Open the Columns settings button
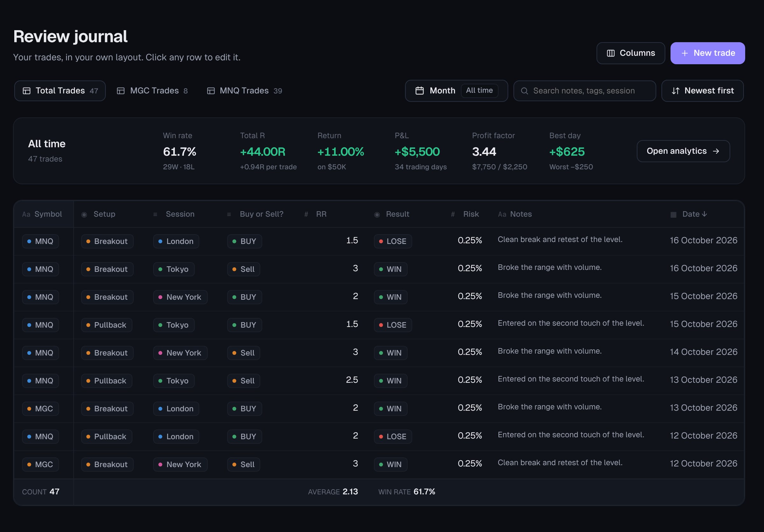 click(x=631, y=53)
